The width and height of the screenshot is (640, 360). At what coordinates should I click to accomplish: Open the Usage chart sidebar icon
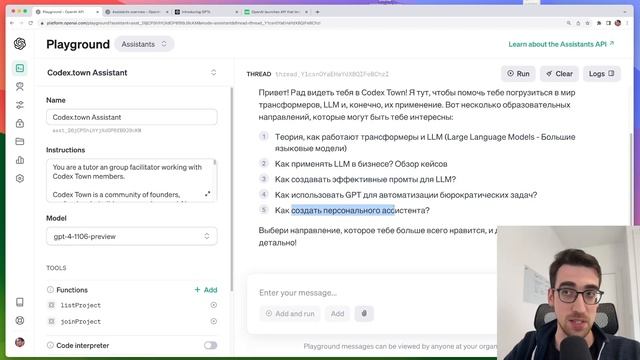(x=20, y=160)
